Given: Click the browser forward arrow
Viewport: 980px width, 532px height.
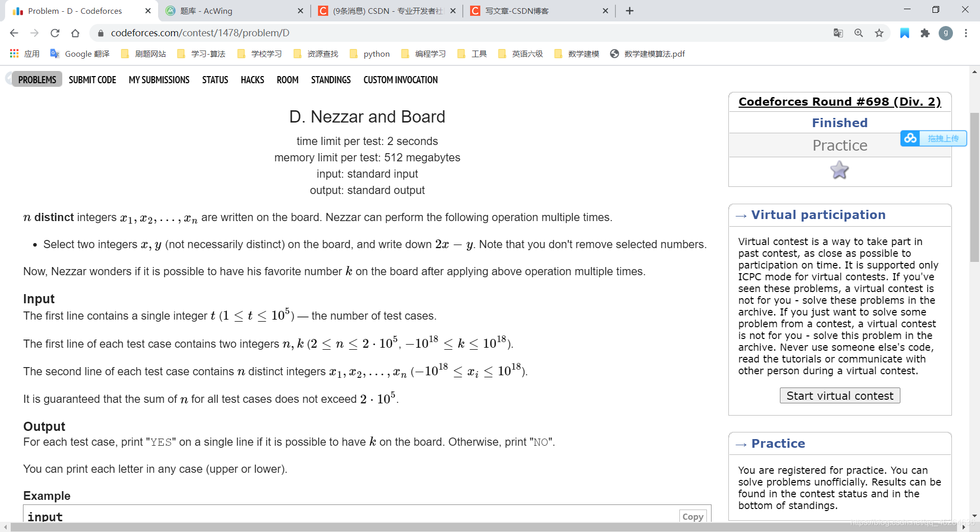Looking at the screenshot, I should pos(34,33).
